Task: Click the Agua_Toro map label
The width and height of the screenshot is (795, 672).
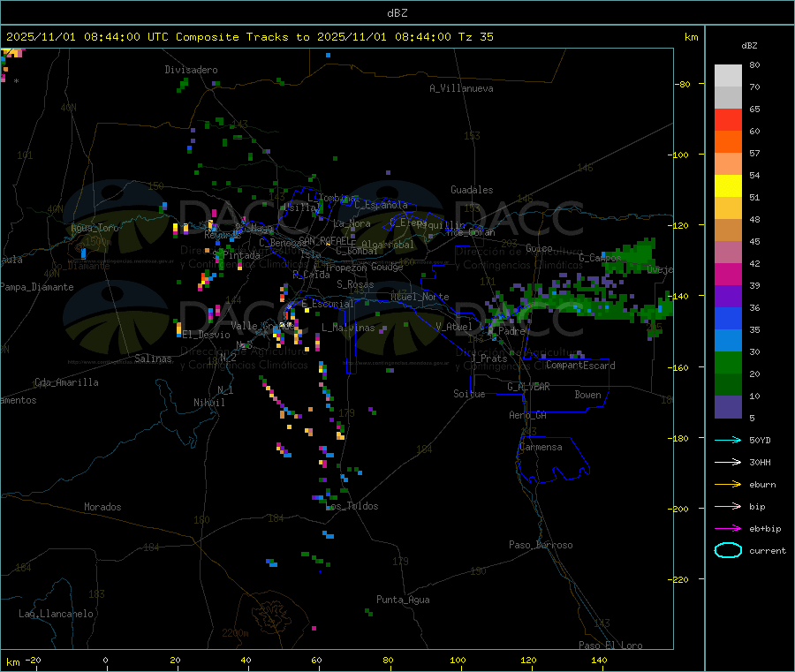Action: [95, 228]
